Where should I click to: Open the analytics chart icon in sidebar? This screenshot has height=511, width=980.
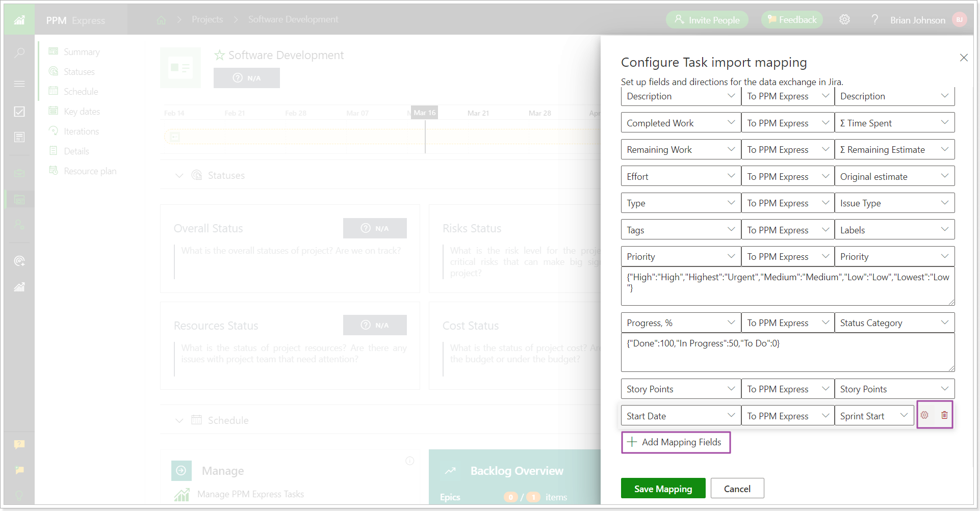[19, 287]
